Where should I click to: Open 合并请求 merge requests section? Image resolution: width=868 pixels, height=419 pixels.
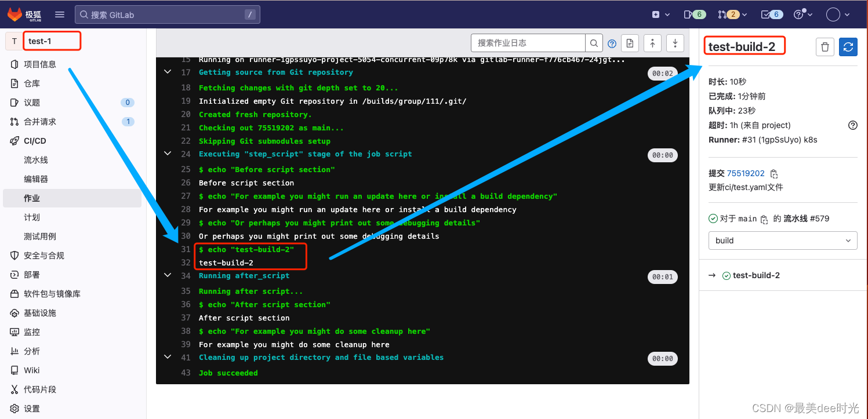pos(40,122)
